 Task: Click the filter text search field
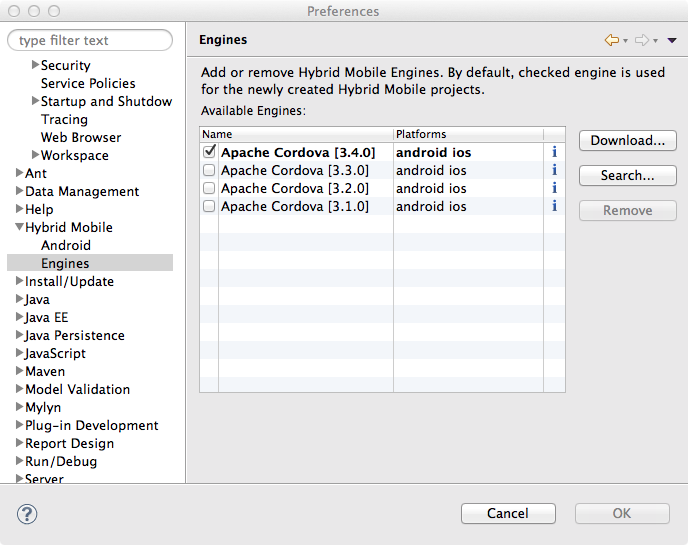click(x=90, y=41)
